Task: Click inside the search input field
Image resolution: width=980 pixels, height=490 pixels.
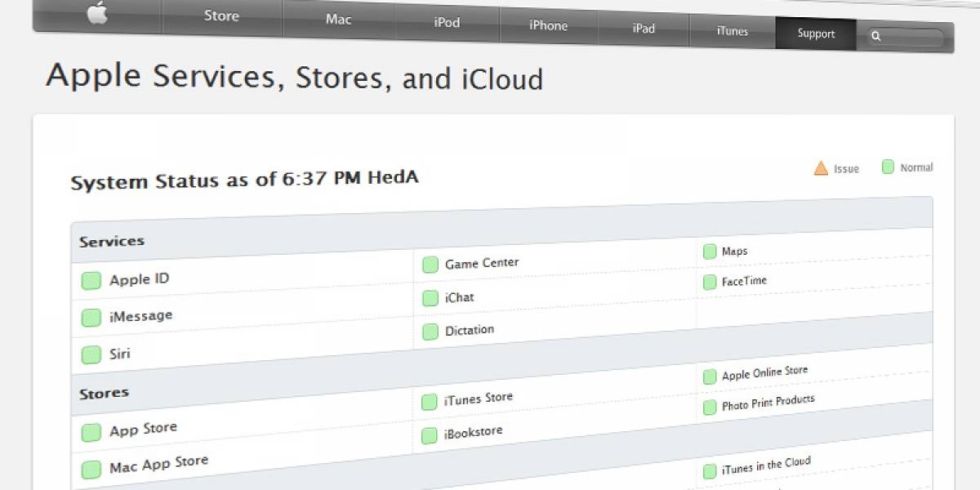Action: [x=906, y=37]
